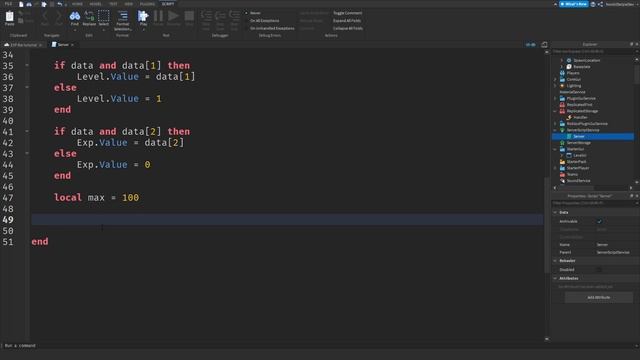Click the Parent property value ServerScriptService

click(613, 252)
